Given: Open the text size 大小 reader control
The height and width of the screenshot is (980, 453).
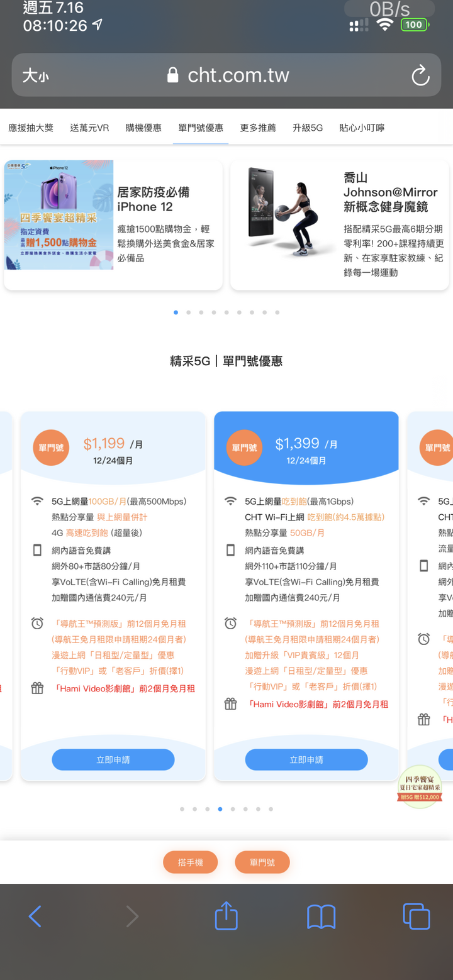Looking at the screenshot, I should click(35, 76).
